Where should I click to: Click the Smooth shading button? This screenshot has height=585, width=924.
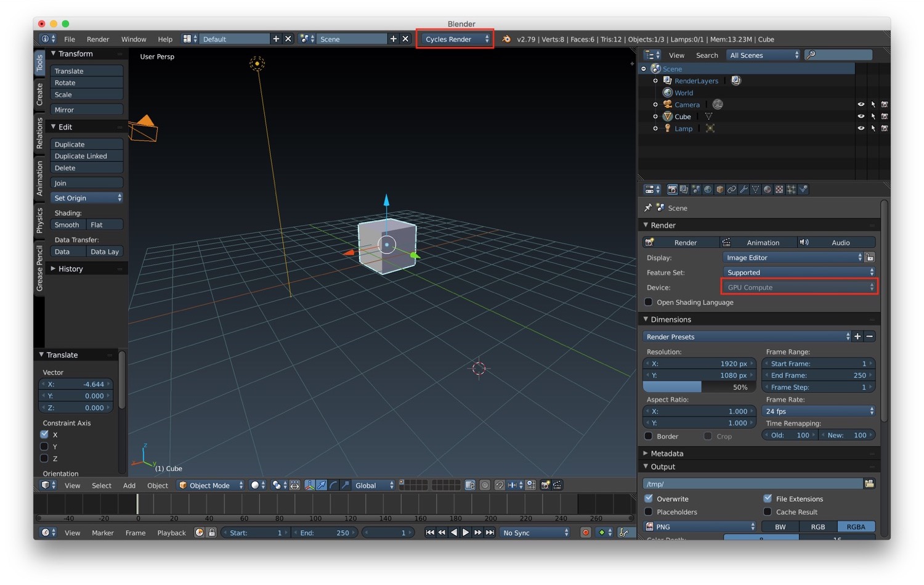pos(68,225)
